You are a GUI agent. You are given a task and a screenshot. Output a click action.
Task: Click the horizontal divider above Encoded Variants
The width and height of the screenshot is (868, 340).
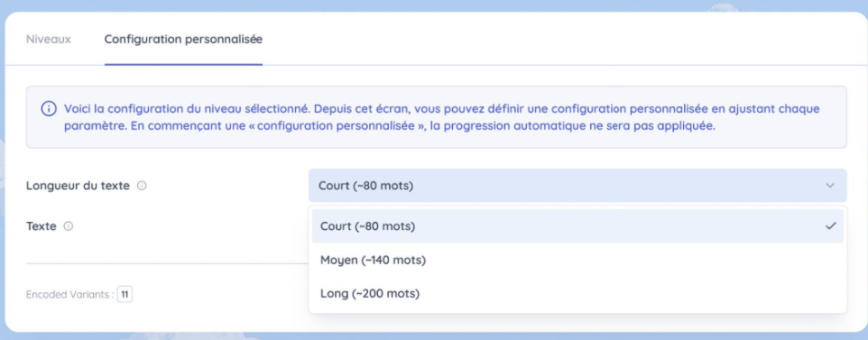coord(167,263)
